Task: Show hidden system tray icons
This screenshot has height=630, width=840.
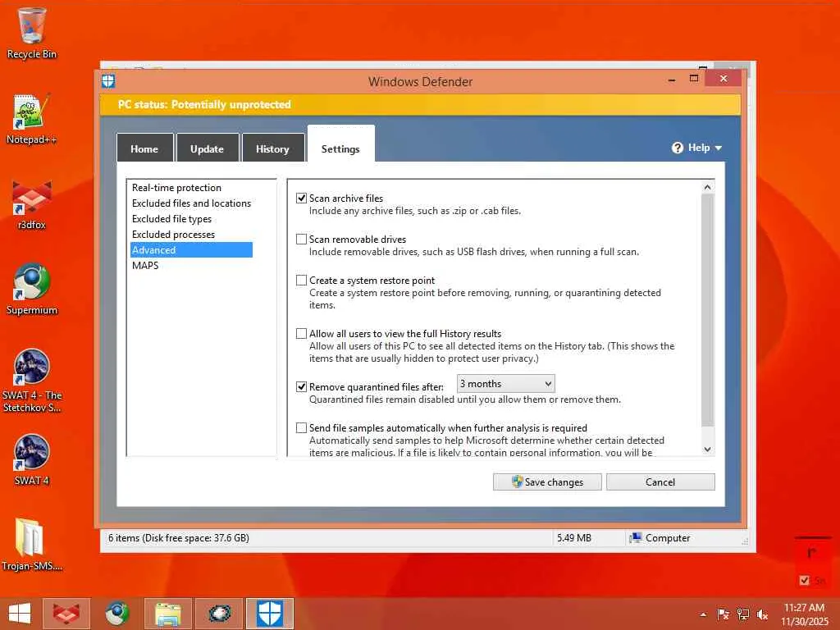Action: click(x=703, y=614)
